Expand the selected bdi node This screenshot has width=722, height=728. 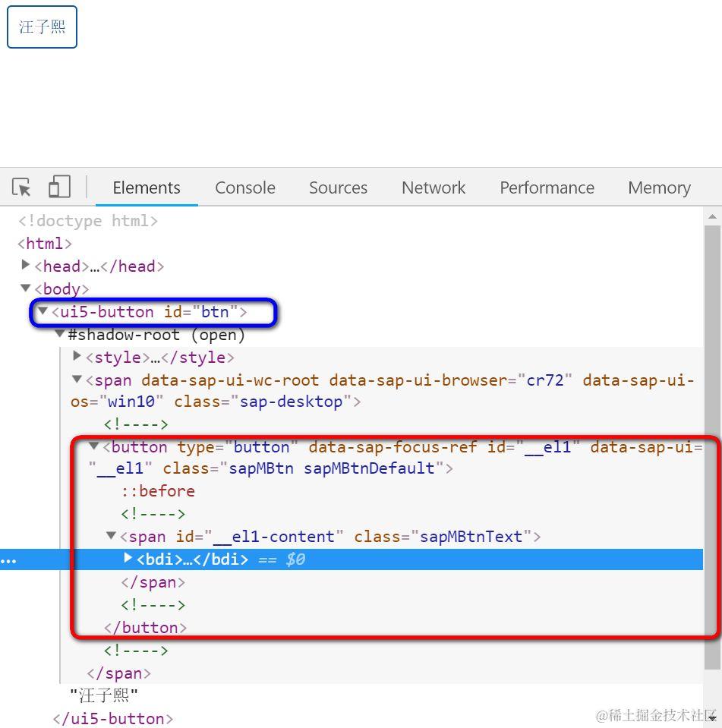128,557
